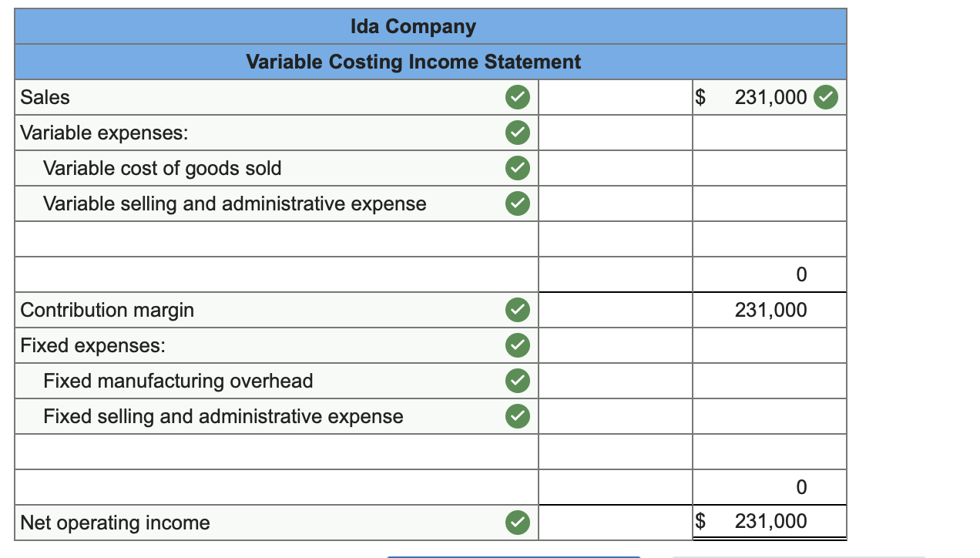Click the middle amount field for Variable cost of goods sold
Image resolution: width=980 pixels, height=558 pixels.
616,169
